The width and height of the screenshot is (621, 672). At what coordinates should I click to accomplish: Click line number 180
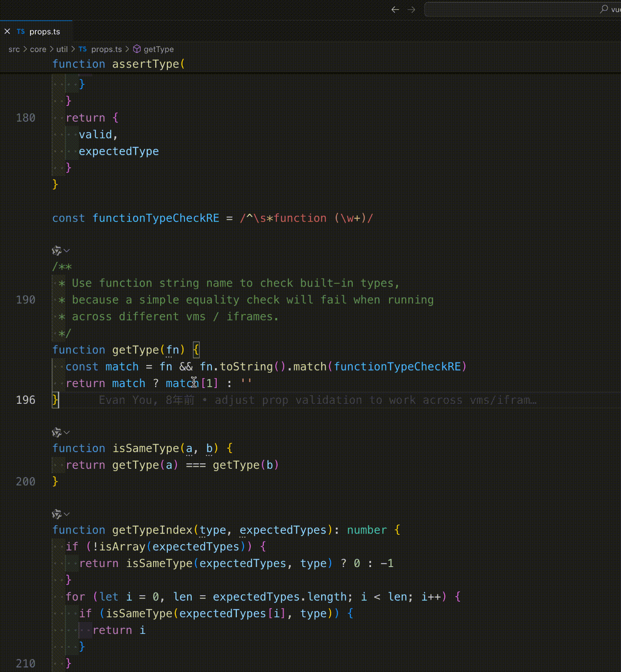click(x=26, y=118)
